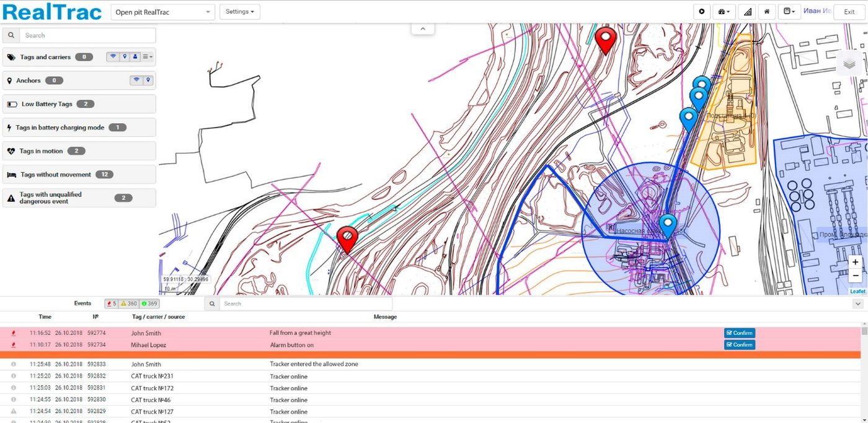Confirm the Alarm button on event
This screenshot has width=868, height=423.
click(740, 345)
